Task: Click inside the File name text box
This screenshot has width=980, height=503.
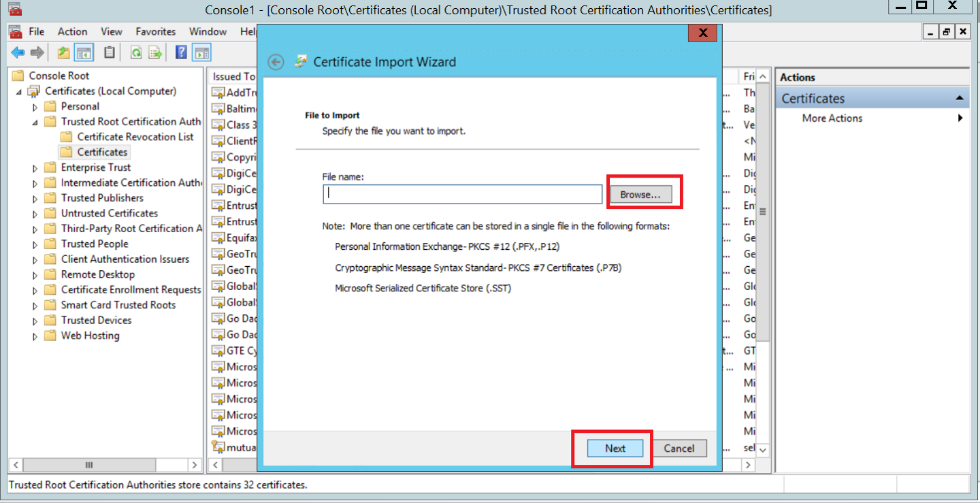Action: pos(462,194)
